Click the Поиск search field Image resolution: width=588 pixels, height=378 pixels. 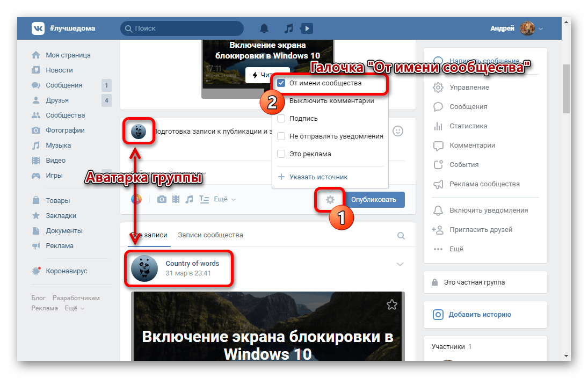tap(182, 28)
